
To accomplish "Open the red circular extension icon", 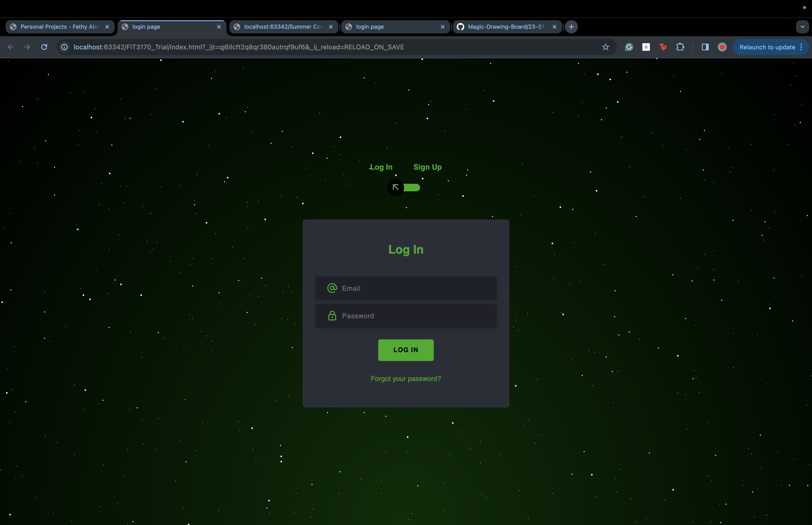I will coord(722,47).
